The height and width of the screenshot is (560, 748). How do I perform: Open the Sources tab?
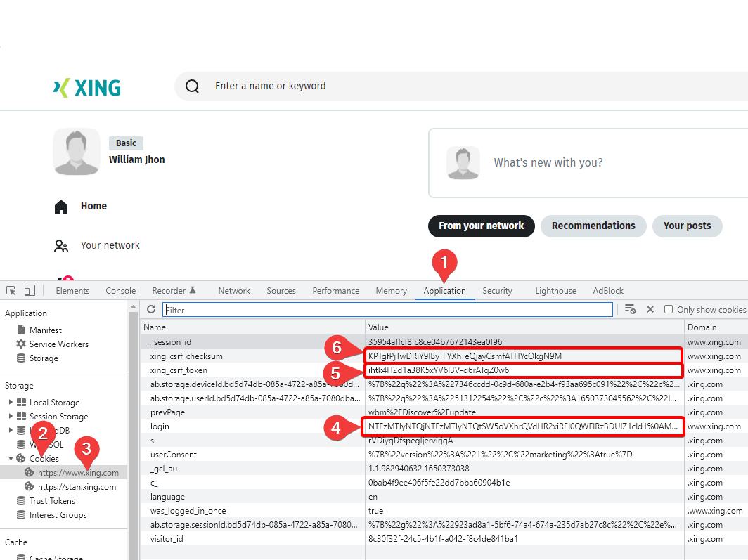(281, 291)
